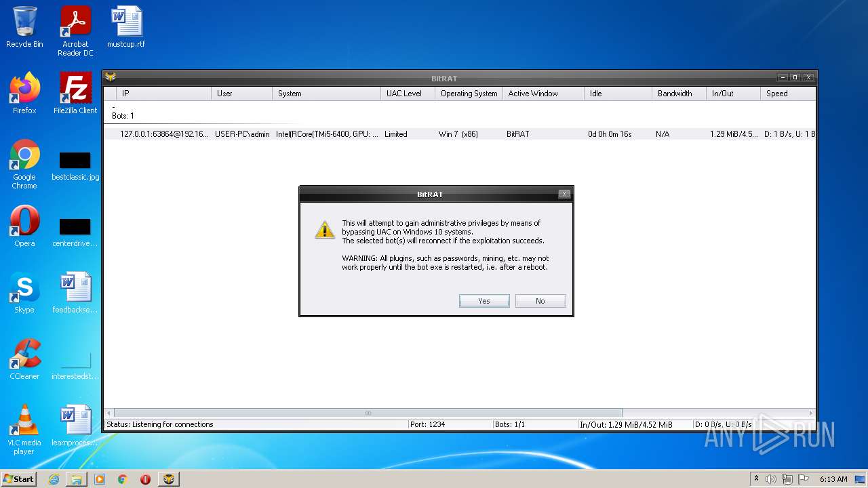Click left arrow of horizontal scrollbar

[109, 413]
